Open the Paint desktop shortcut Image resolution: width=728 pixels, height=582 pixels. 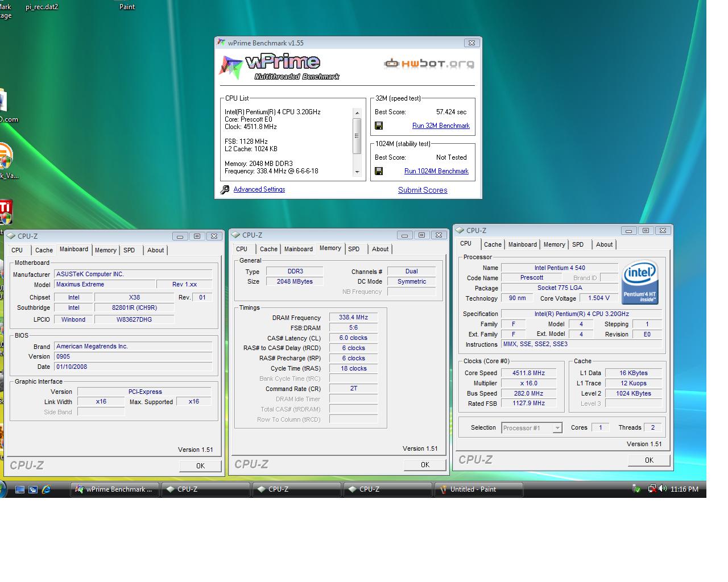[127, 7]
